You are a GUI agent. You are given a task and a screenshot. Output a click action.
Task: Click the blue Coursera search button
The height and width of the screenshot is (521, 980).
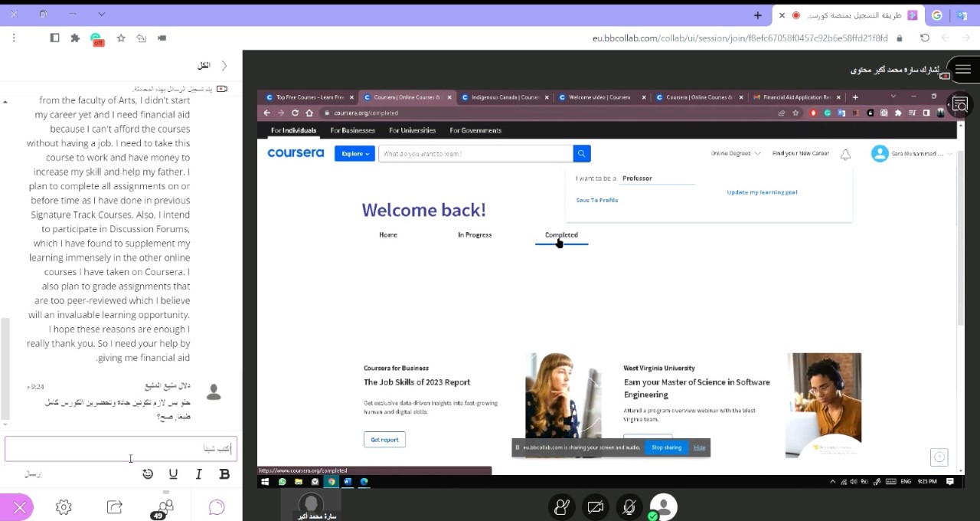click(582, 153)
